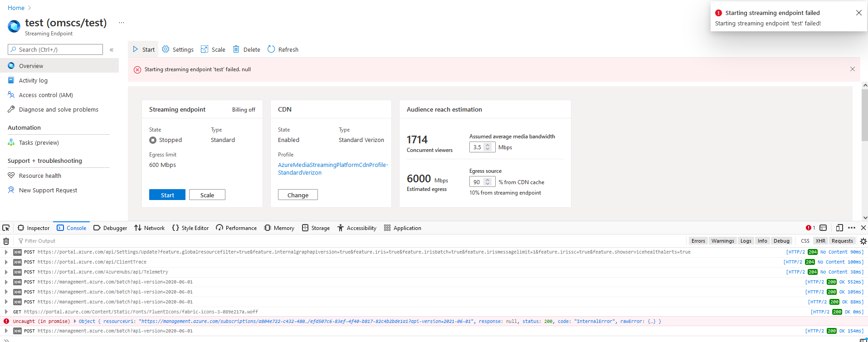Open console settings gear icon
The width and height of the screenshot is (868, 342).
tap(863, 241)
